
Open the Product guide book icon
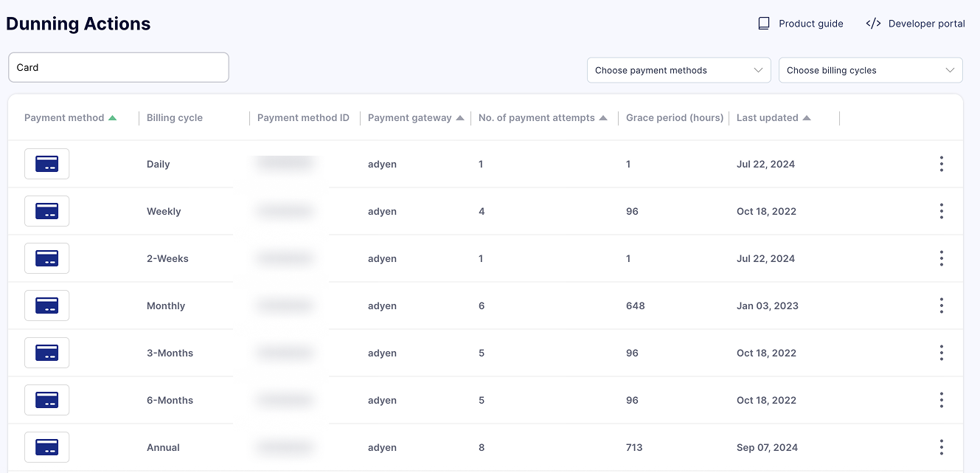(x=764, y=24)
